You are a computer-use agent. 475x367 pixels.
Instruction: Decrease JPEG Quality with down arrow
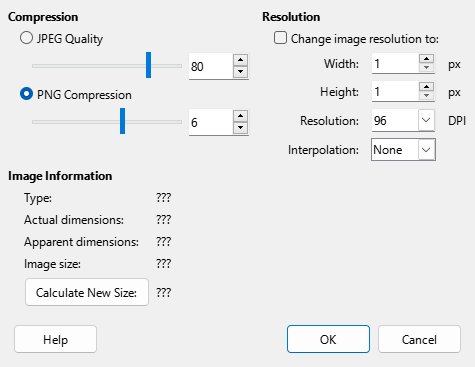click(240, 72)
